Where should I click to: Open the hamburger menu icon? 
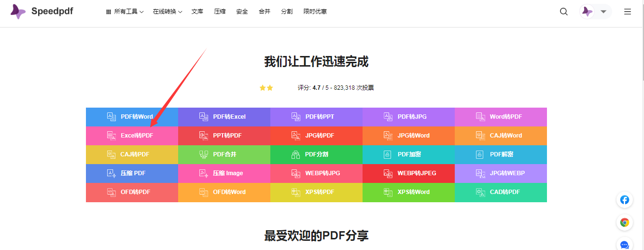[x=628, y=12]
